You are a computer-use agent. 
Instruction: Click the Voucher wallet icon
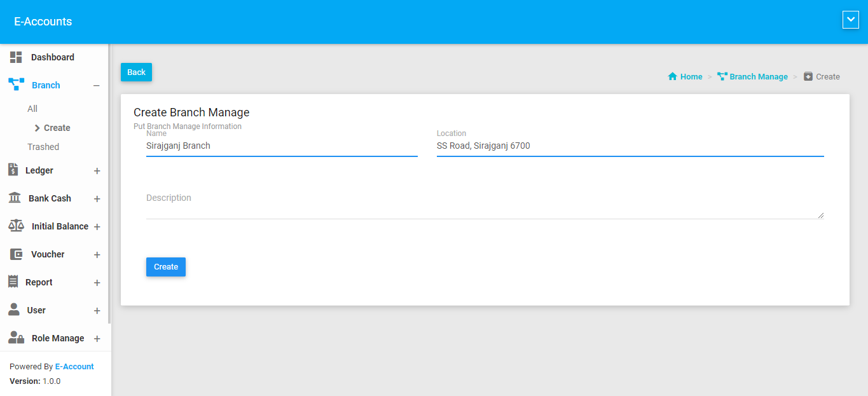(16, 254)
